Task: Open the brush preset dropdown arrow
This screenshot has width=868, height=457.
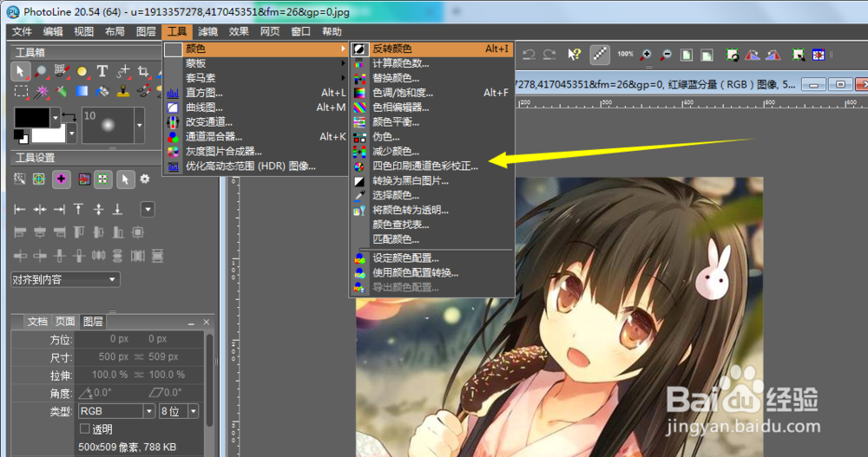Action: [x=140, y=125]
